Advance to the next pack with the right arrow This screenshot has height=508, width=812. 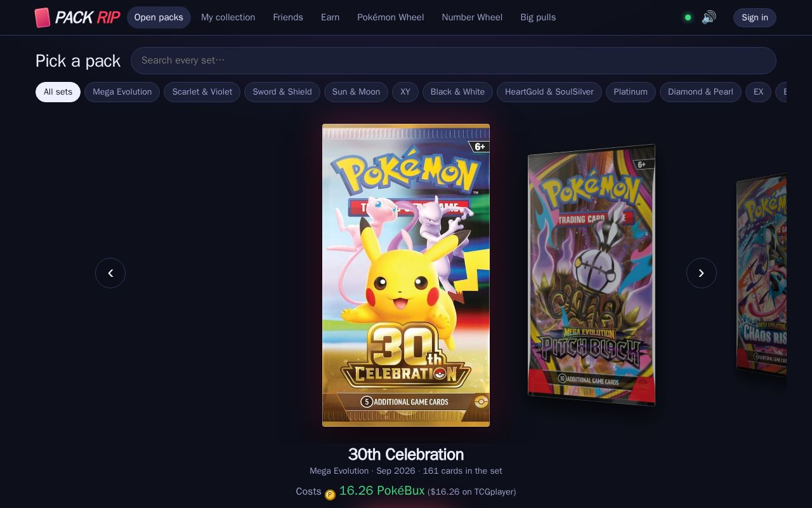pos(702,273)
